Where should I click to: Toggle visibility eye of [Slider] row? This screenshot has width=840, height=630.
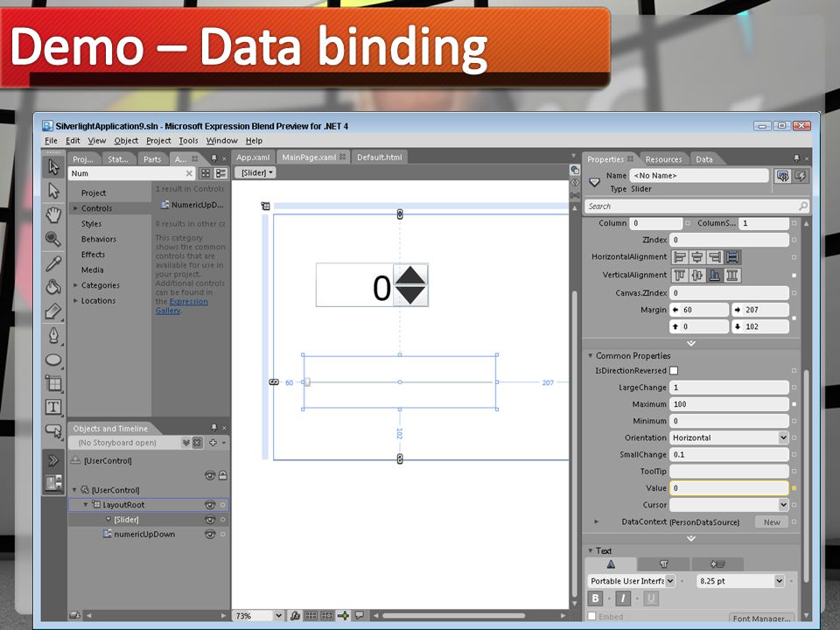(209, 520)
